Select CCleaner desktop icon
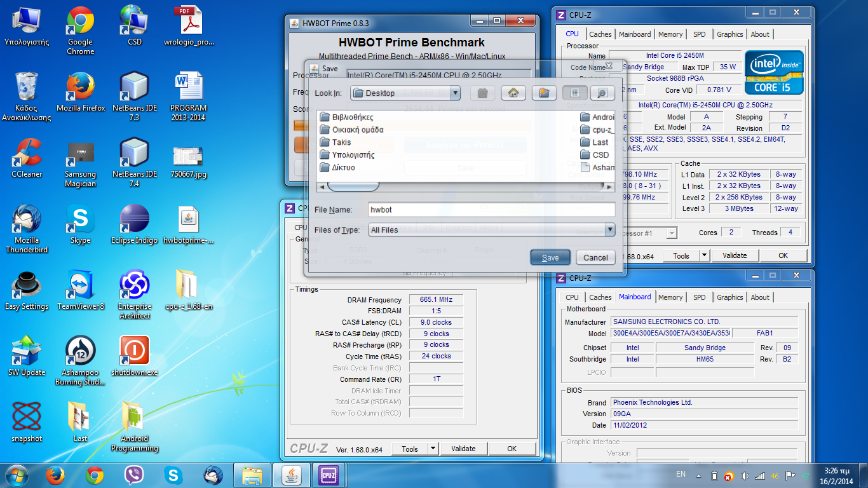Screen dimensions: 868x488 (27, 158)
